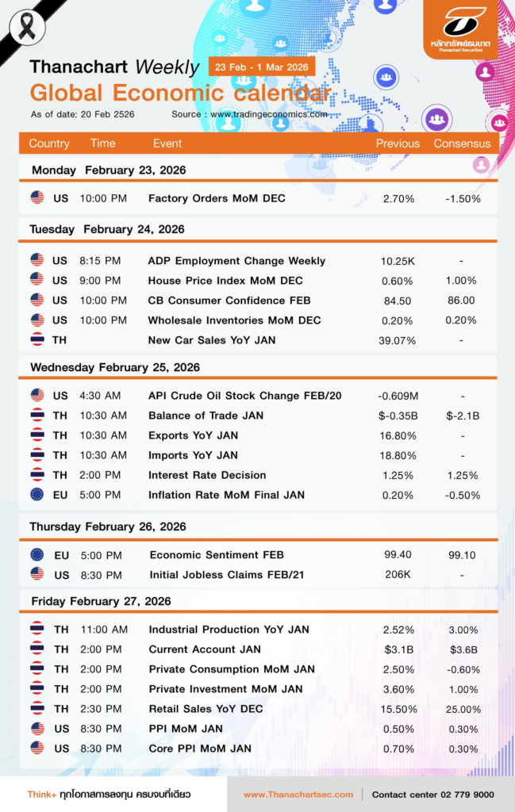Viewport: 515px width, 812px height.
Task: Click the www.tradingeconomics.com source link
Action: [268, 114]
